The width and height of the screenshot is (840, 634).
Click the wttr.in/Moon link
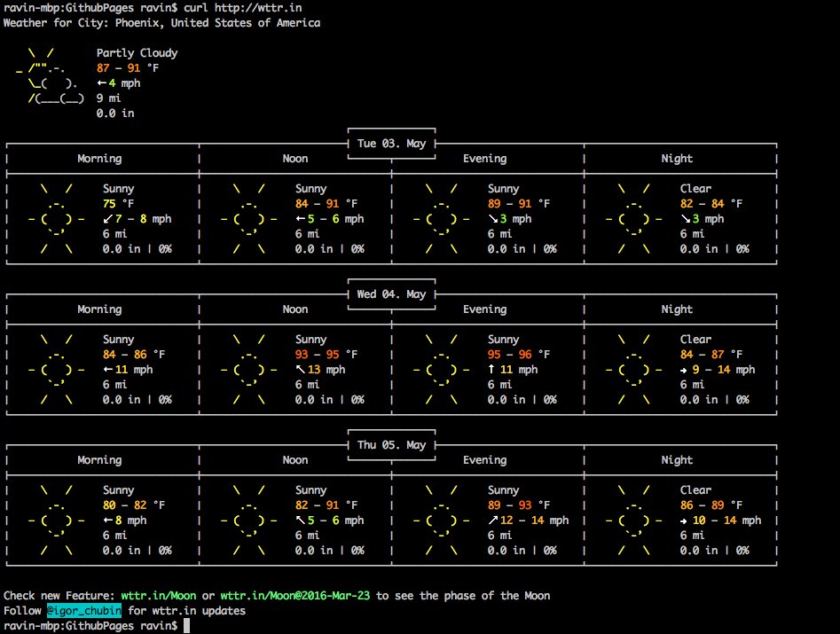(x=159, y=595)
